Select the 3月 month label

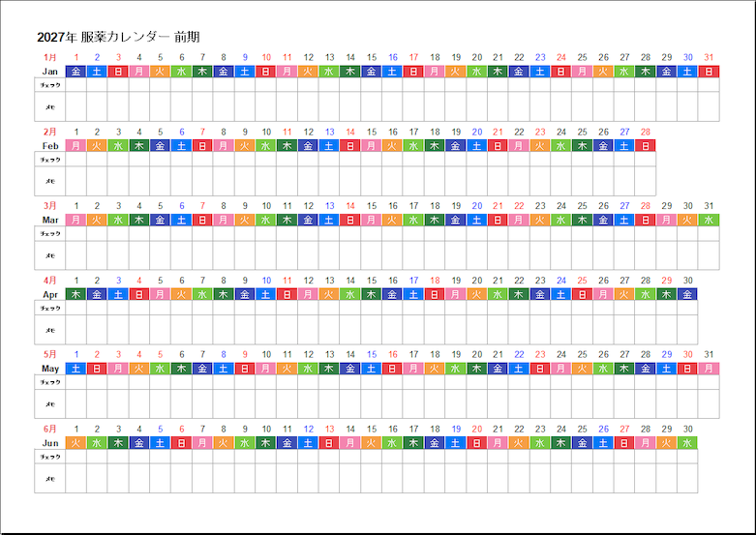click(49, 206)
